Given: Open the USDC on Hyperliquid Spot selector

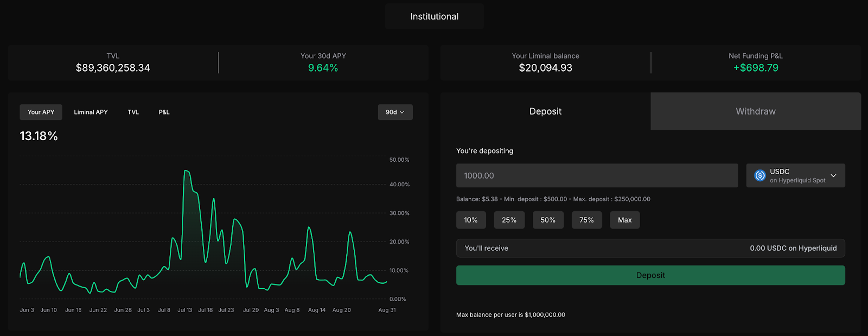Looking at the screenshot, I should pyautogui.click(x=795, y=175).
